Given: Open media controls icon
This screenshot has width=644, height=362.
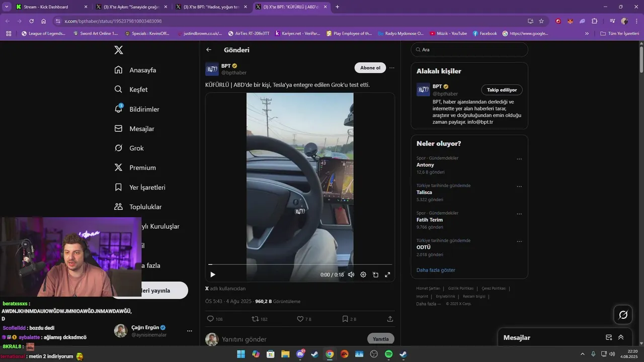Looking at the screenshot, I should 612,21.
